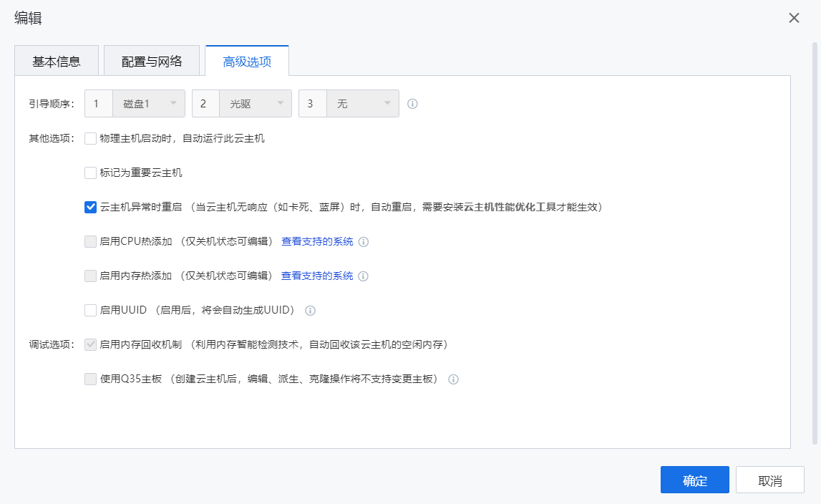Open 查看支持的系统 link for CPU热添加
This screenshot has height=504, width=821.
point(317,242)
